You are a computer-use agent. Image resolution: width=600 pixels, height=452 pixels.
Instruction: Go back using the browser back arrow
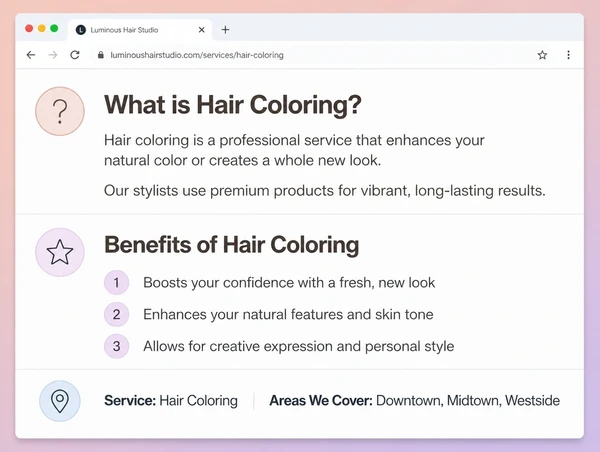(31, 55)
